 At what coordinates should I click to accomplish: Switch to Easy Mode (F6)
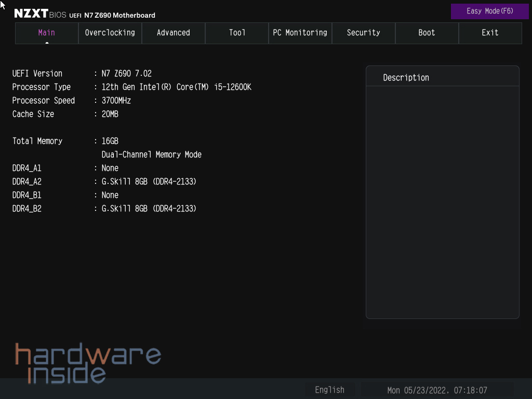[x=489, y=11]
